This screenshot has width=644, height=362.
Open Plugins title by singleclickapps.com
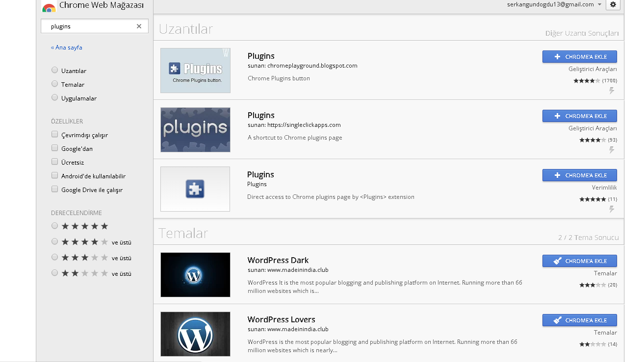pos(261,115)
